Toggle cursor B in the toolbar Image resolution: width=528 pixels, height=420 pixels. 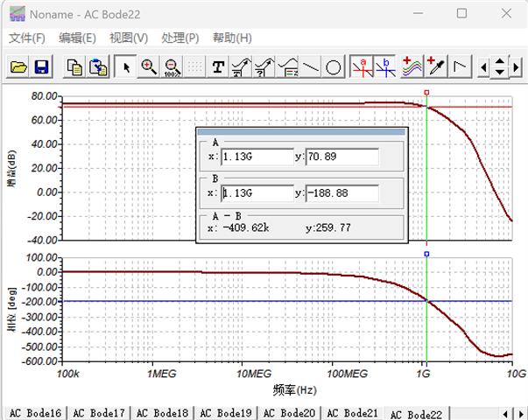[385, 66]
